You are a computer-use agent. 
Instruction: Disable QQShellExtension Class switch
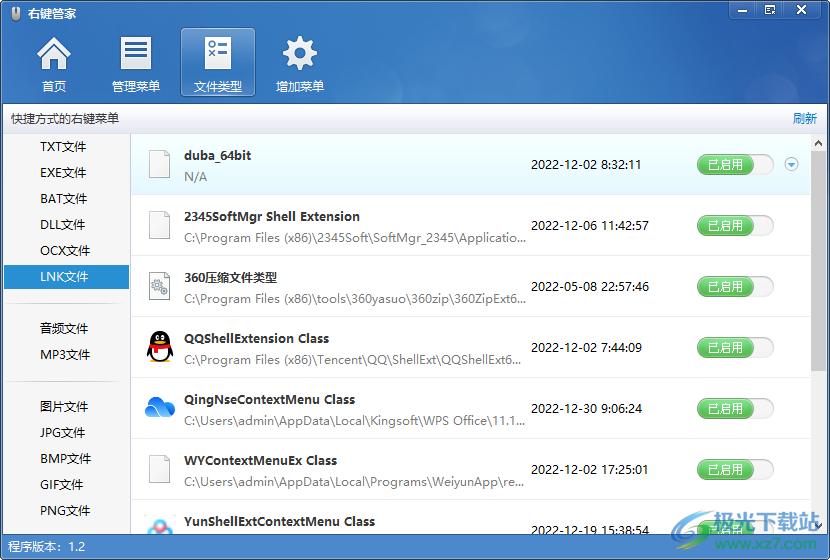click(735, 347)
